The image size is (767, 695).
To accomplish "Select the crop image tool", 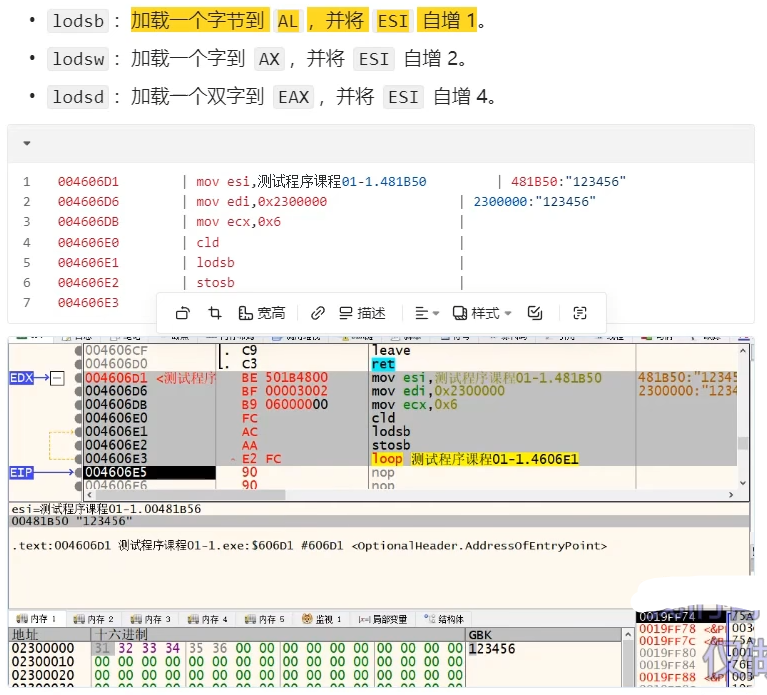I will pyautogui.click(x=214, y=313).
